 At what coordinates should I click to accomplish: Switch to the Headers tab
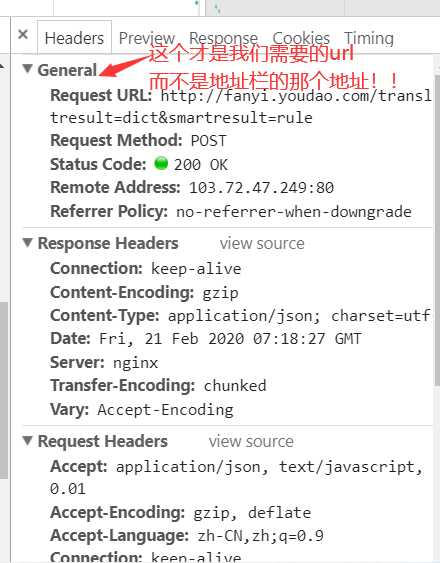[x=74, y=38]
